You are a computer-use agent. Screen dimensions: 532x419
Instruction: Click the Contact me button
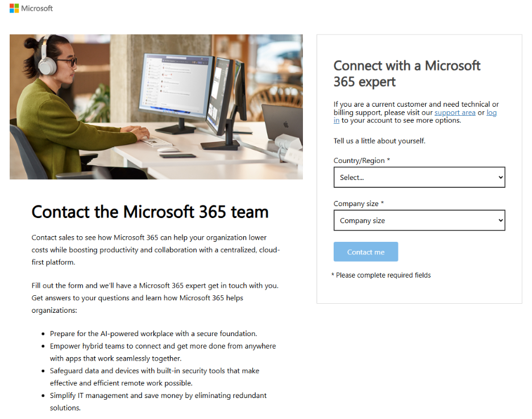click(x=366, y=252)
